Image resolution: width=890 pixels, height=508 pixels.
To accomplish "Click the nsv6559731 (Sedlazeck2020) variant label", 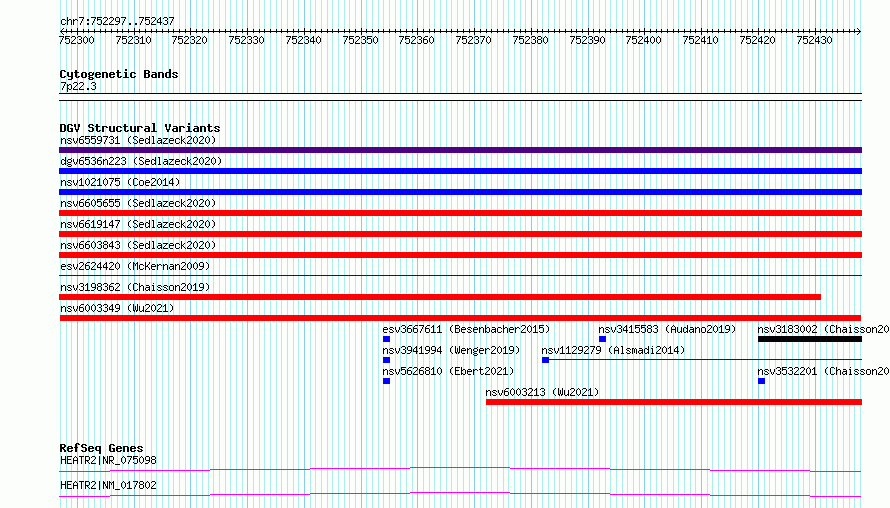I will click(x=138, y=140).
